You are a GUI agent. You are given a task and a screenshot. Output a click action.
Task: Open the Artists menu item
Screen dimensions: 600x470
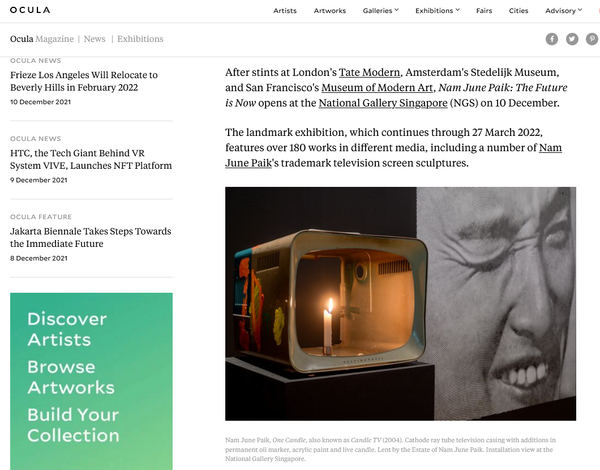pos(285,11)
